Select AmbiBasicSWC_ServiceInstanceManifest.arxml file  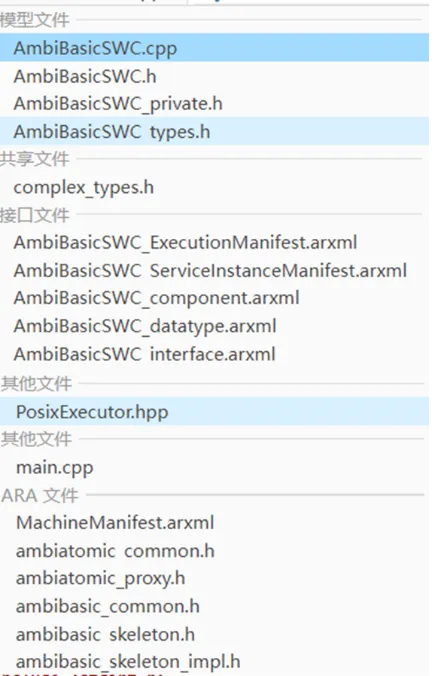[x=214, y=271]
